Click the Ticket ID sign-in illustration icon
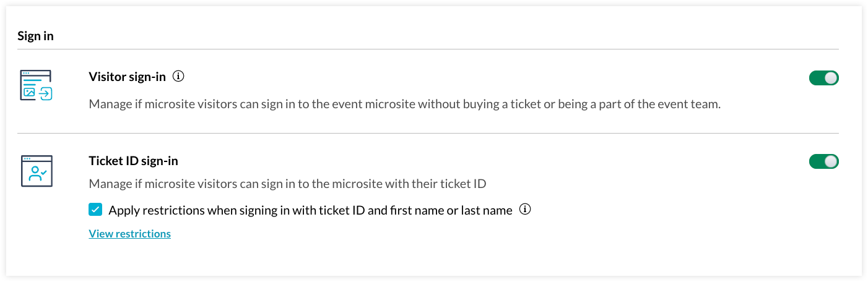The image size is (868, 282). (36, 171)
